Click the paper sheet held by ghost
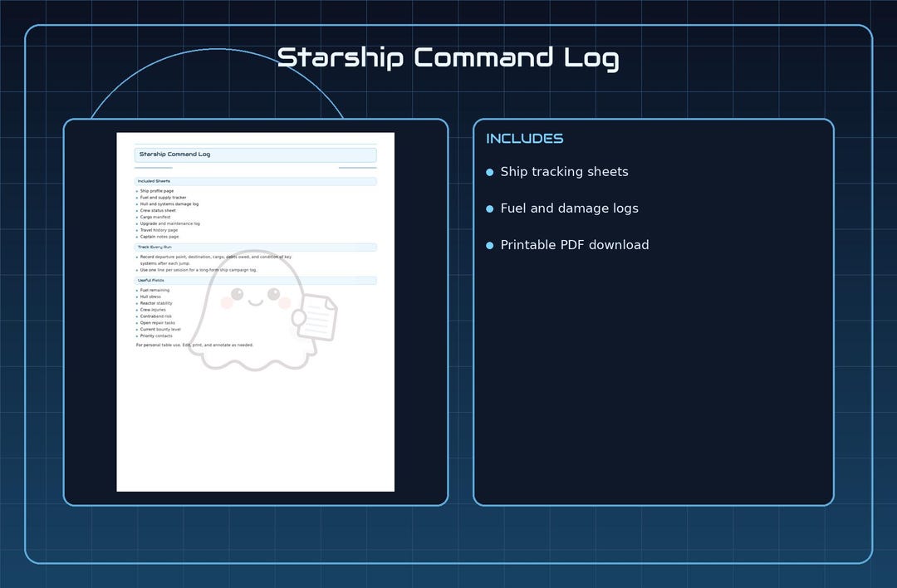 pyautogui.click(x=317, y=317)
